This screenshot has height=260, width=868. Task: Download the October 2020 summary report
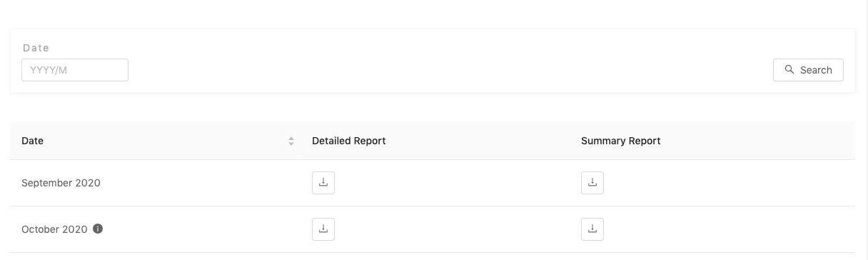coord(592,229)
